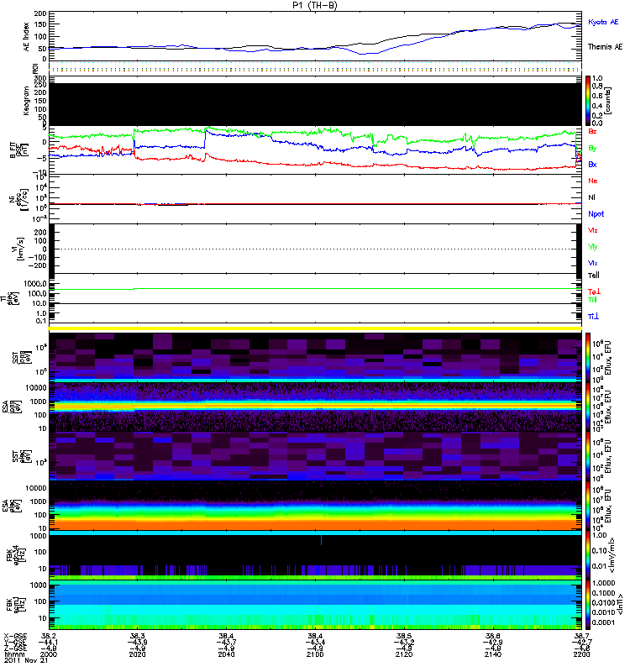This screenshot has width=630, height=672.
Task: Click the "AE Index" y-axis title
Action: tap(26, 36)
